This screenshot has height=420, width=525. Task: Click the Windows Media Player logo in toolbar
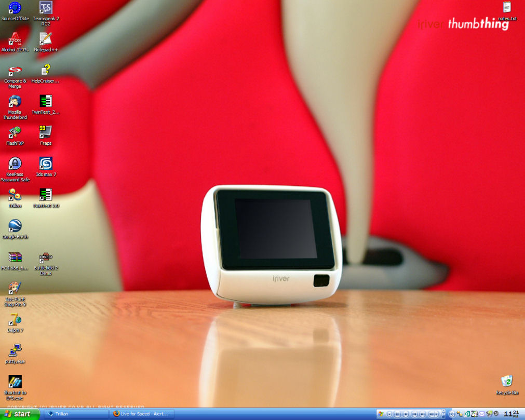pos(381,414)
